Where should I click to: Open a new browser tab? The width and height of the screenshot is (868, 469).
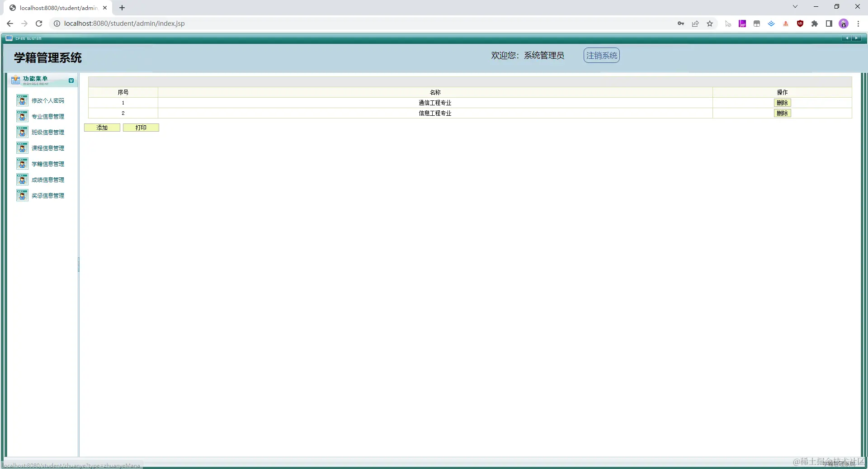[x=122, y=8]
